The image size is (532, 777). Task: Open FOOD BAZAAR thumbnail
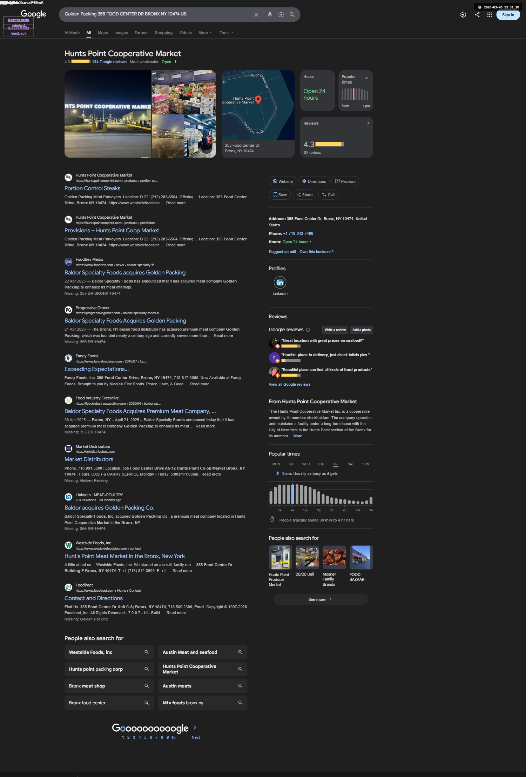(x=361, y=557)
